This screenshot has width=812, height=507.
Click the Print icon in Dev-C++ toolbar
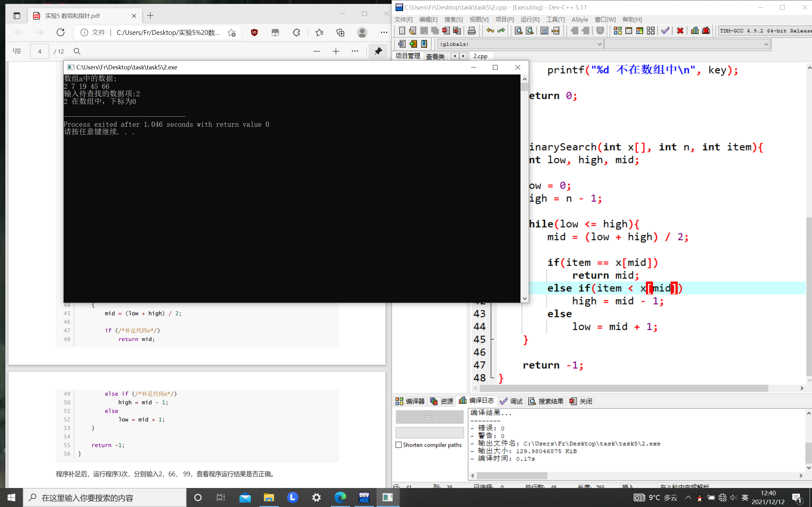(471, 31)
